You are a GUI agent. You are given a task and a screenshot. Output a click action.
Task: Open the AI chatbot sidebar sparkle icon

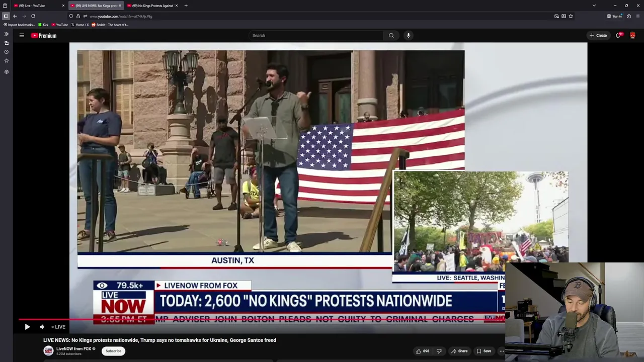pos(6,34)
